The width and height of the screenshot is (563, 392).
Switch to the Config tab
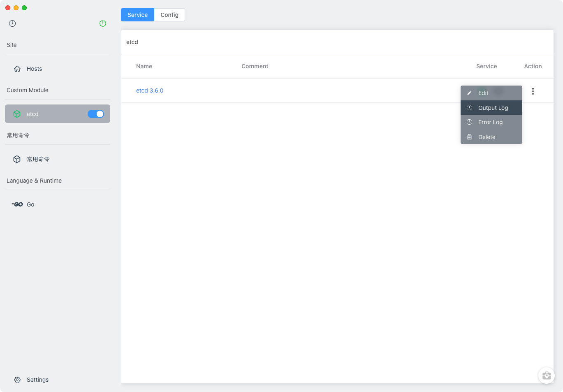pos(169,15)
